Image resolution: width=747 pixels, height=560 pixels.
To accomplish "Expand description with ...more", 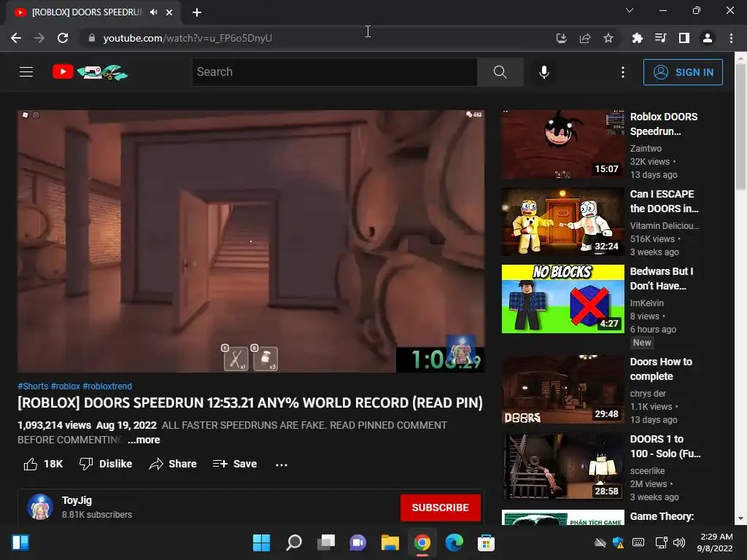I will click(x=144, y=440).
